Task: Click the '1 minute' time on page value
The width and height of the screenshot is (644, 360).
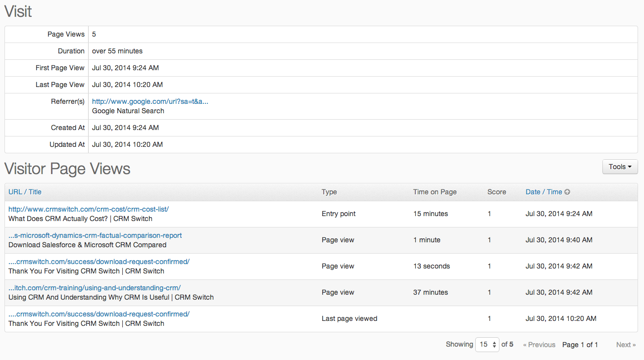Action: (x=427, y=240)
